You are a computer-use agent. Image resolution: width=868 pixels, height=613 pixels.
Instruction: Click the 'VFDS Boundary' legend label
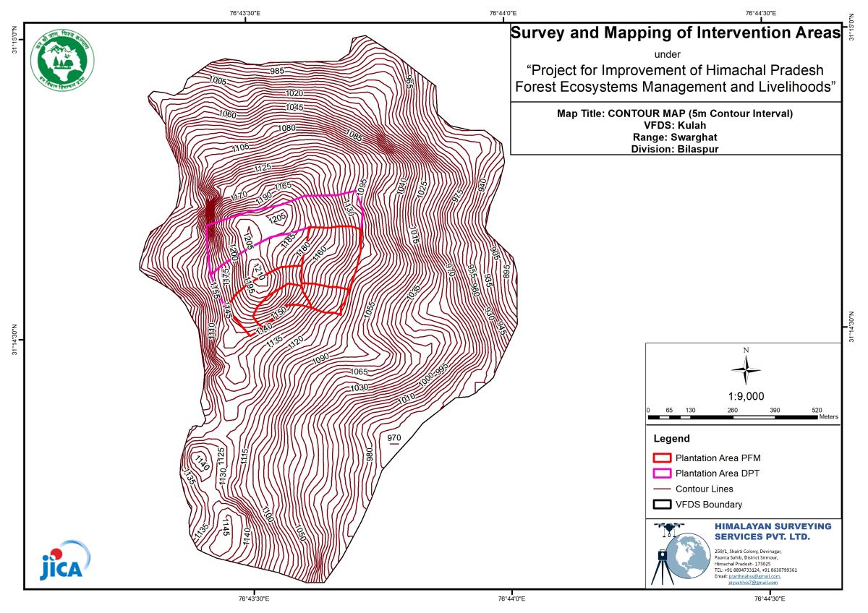click(708, 505)
